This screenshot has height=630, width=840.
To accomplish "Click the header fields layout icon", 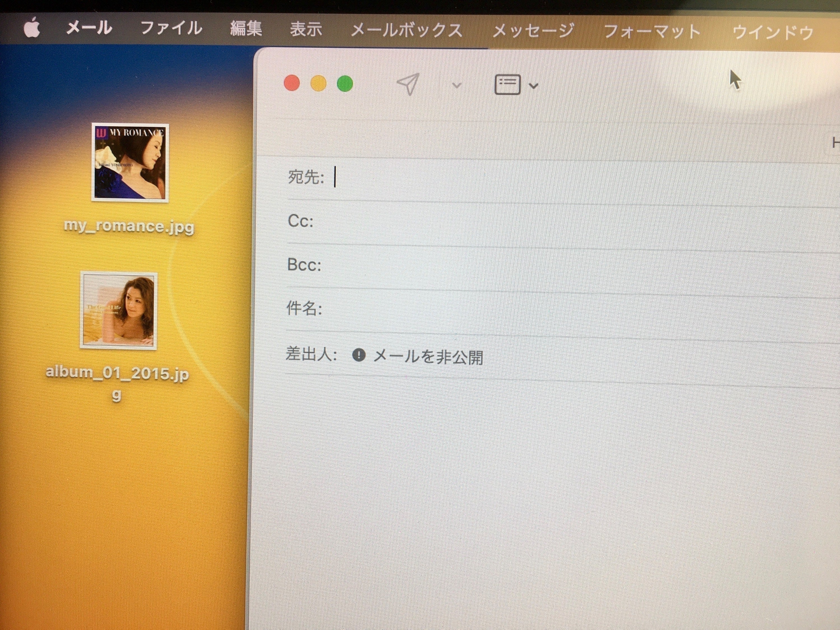I will click(x=507, y=84).
